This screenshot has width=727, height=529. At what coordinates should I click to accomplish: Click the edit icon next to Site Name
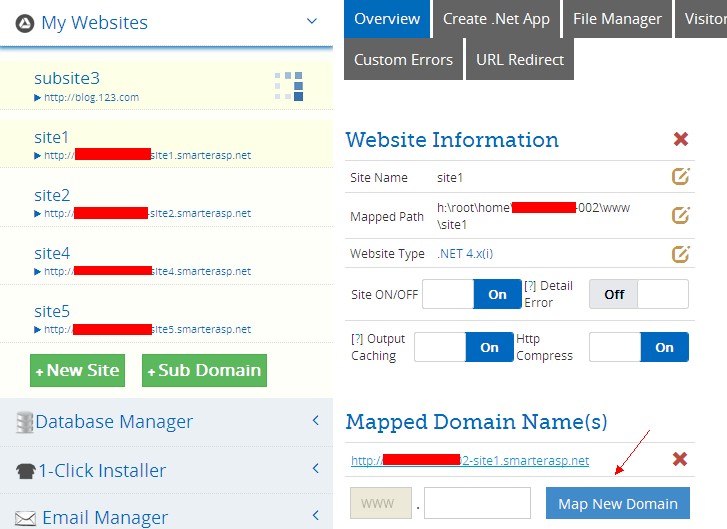coord(680,177)
